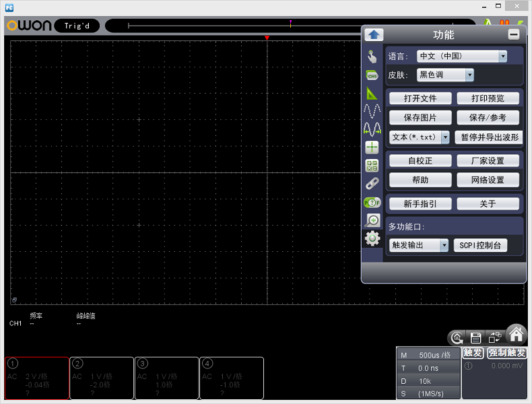Click the waveform math calculator icon
Screen dimensions: 532x404
click(x=372, y=166)
